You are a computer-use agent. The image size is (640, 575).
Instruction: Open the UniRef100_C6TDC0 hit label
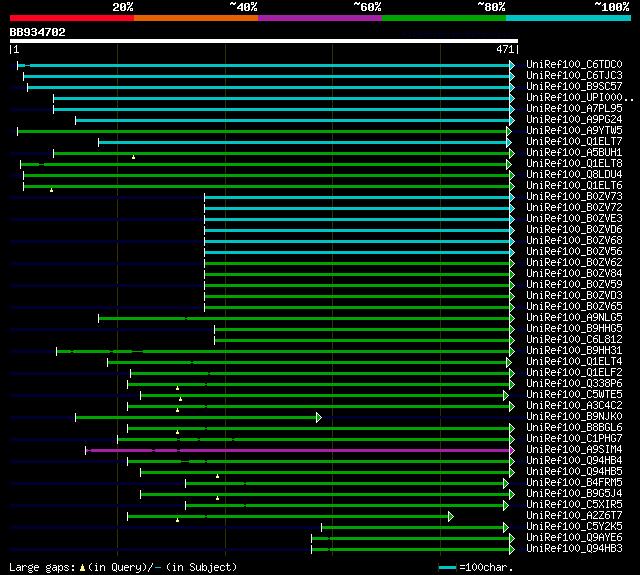tap(574, 64)
